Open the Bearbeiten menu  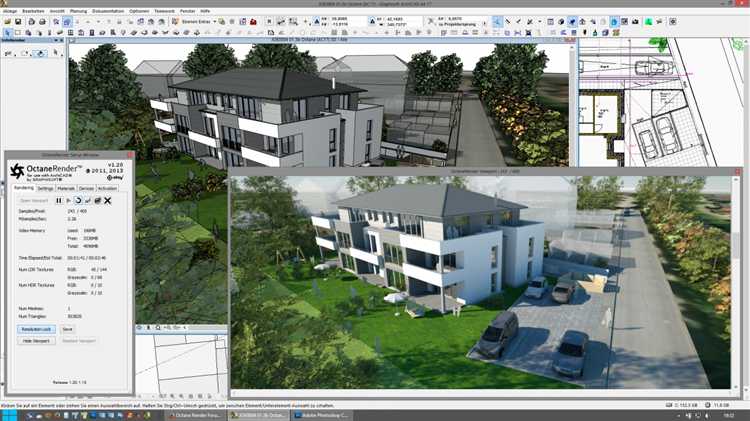[x=33, y=11]
